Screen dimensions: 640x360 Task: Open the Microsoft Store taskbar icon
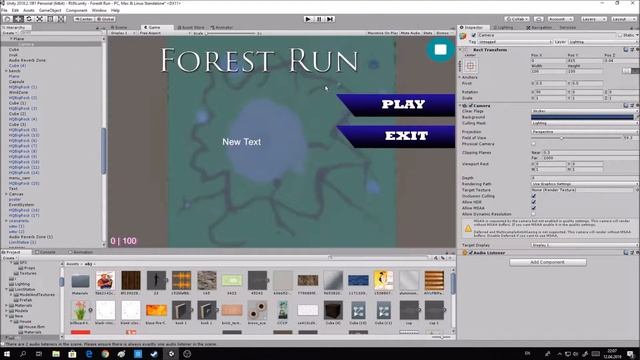(x=72, y=354)
